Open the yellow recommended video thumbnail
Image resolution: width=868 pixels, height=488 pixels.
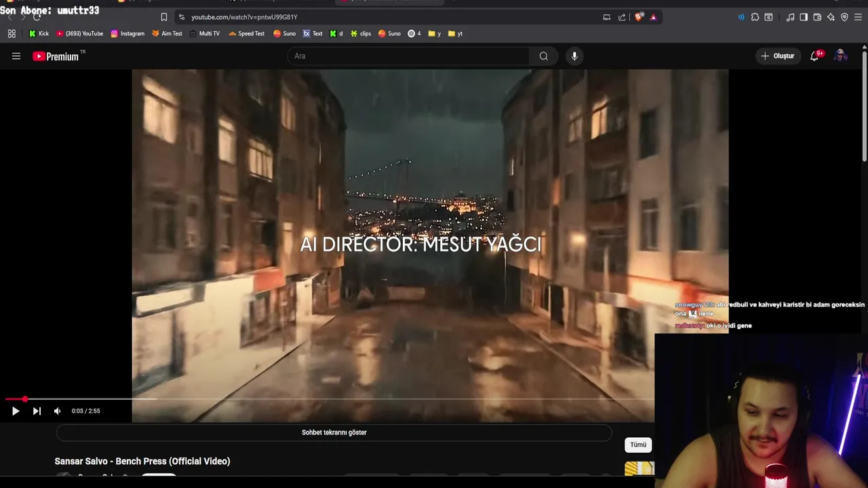(639, 469)
